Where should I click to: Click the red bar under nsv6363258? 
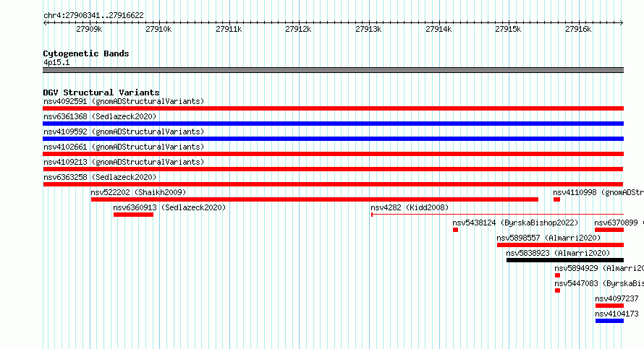coord(333,184)
